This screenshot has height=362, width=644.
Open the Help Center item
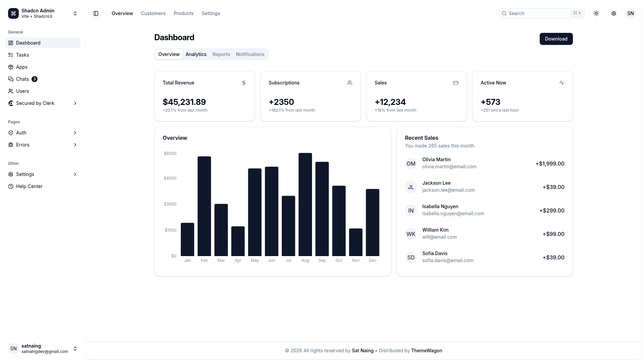coord(43,186)
